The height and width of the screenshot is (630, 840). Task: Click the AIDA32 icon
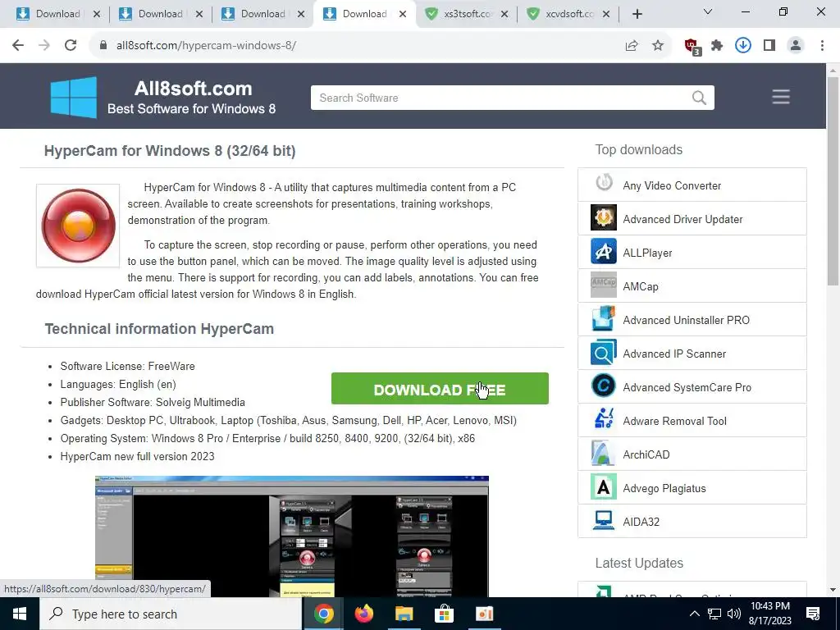point(604,521)
